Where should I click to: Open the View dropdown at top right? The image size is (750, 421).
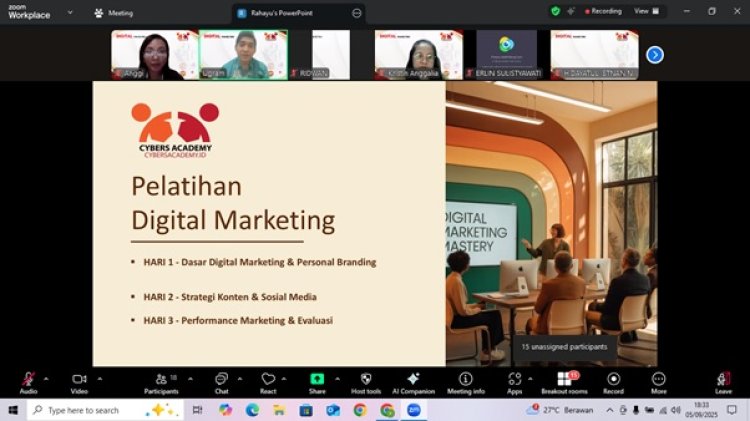[646, 11]
